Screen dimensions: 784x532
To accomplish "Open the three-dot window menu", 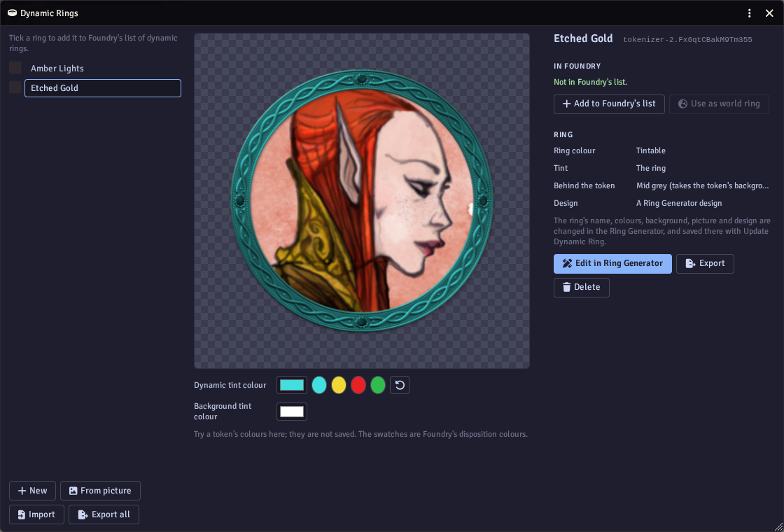I will click(x=749, y=13).
